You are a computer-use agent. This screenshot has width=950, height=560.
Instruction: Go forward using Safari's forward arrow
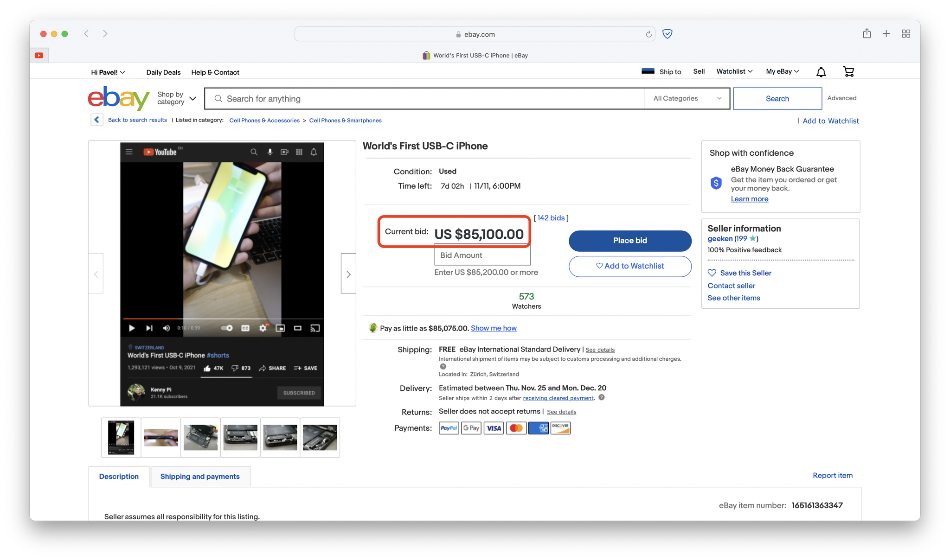coord(105,34)
